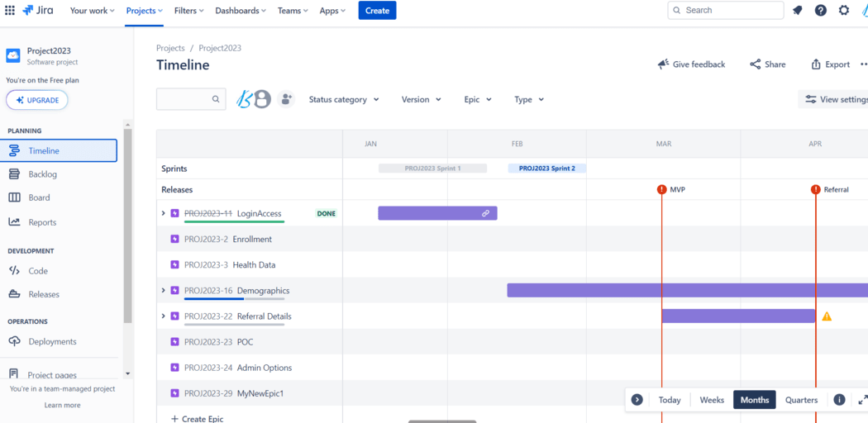Image resolution: width=868 pixels, height=423 pixels.
Task: Click the PROJ2023 Sprint 2 bar
Action: pyautogui.click(x=547, y=169)
